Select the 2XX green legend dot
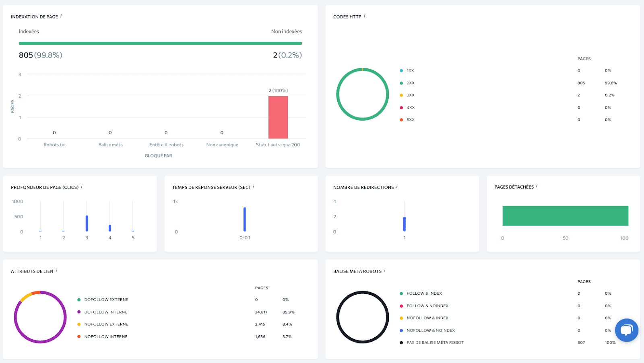This screenshot has height=363, width=644. (x=401, y=83)
